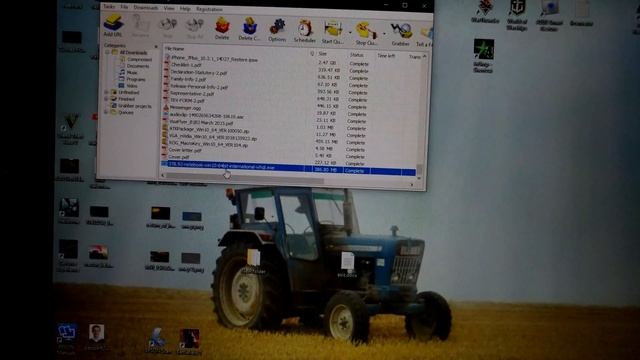Click the Start Queue toolbar icon

(x=333, y=32)
